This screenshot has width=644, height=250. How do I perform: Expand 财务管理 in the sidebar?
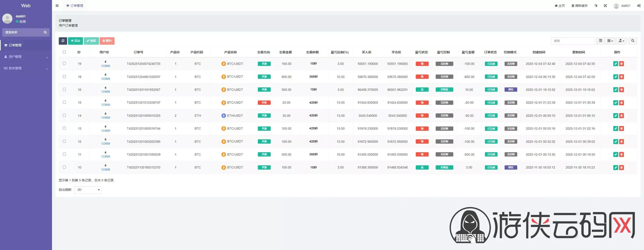pyautogui.click(x=26, y=68)
